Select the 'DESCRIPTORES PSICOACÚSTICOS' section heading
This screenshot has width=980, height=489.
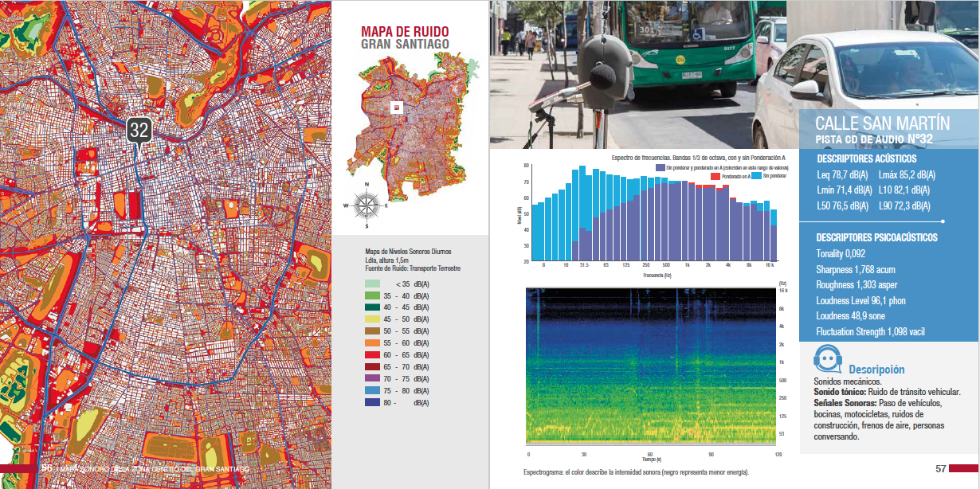click(x=876, y=237)
